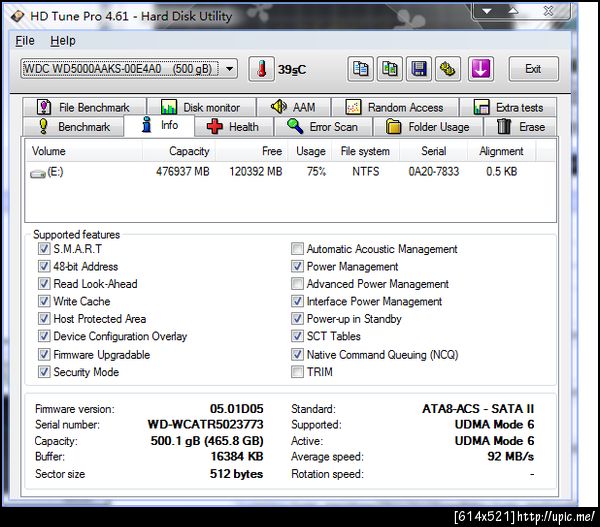This screenshot has width=600, height=527.
Task: Click the Capacity column header
Action: (179, 151)
